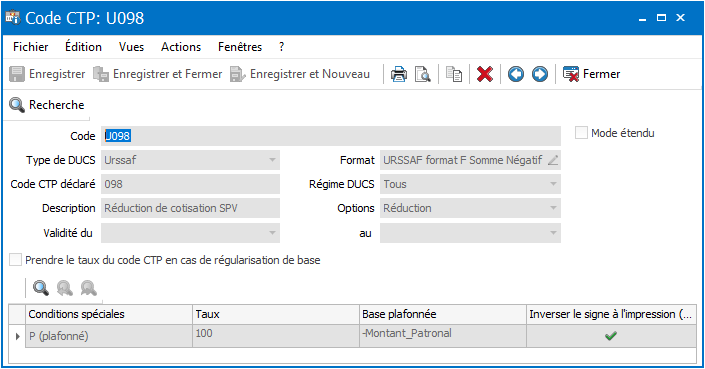Open the Actions menu
705x369 pixels.
[181, 47]
